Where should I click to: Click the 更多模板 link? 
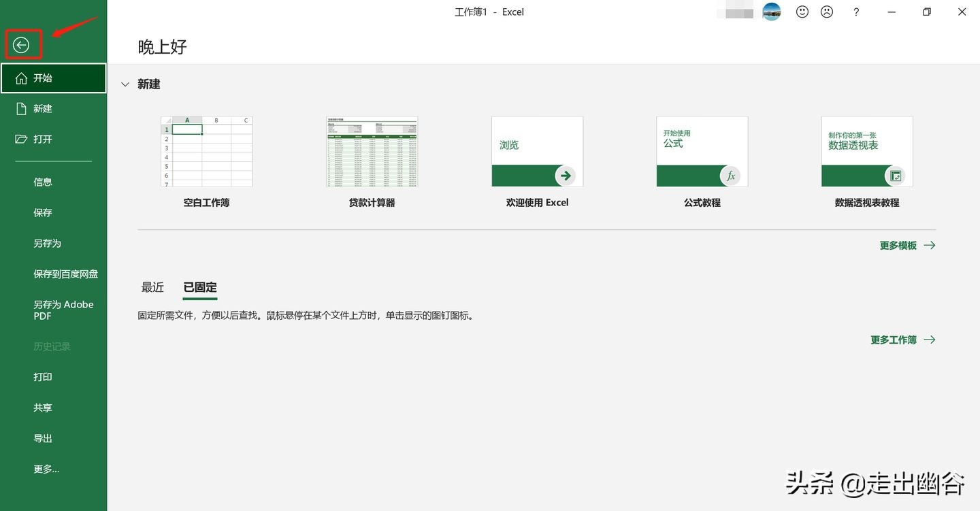pyautogui.click(x=907, y=246)
